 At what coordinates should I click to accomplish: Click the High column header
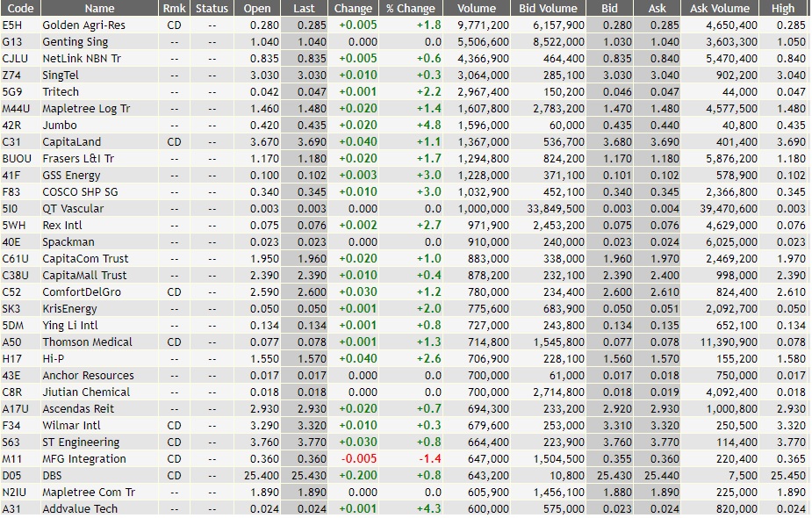pyautogui.click(x=782, y=8)
